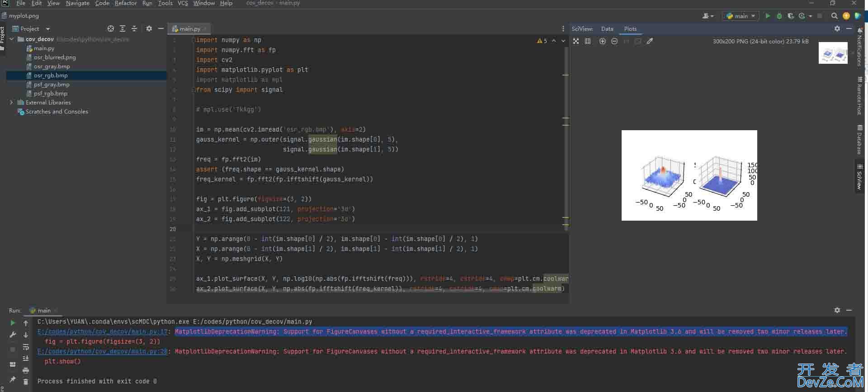Collapse all items in Project tree

[x=134, y=28]
